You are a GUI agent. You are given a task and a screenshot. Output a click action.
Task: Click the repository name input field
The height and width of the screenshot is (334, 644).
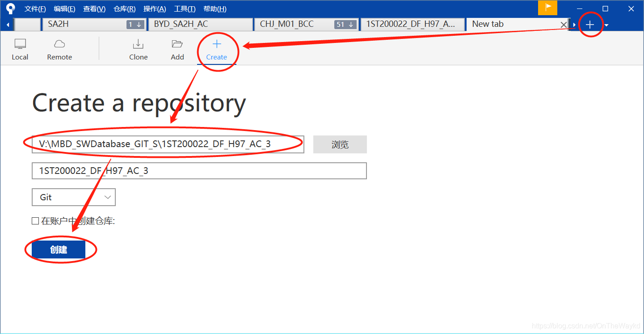pos(199,171)
